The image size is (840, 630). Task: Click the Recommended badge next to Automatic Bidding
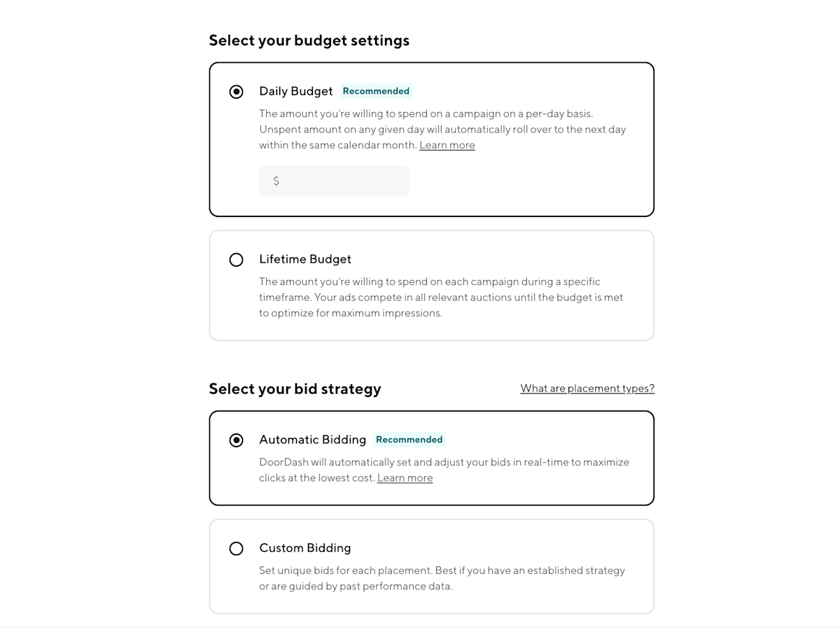409,440
